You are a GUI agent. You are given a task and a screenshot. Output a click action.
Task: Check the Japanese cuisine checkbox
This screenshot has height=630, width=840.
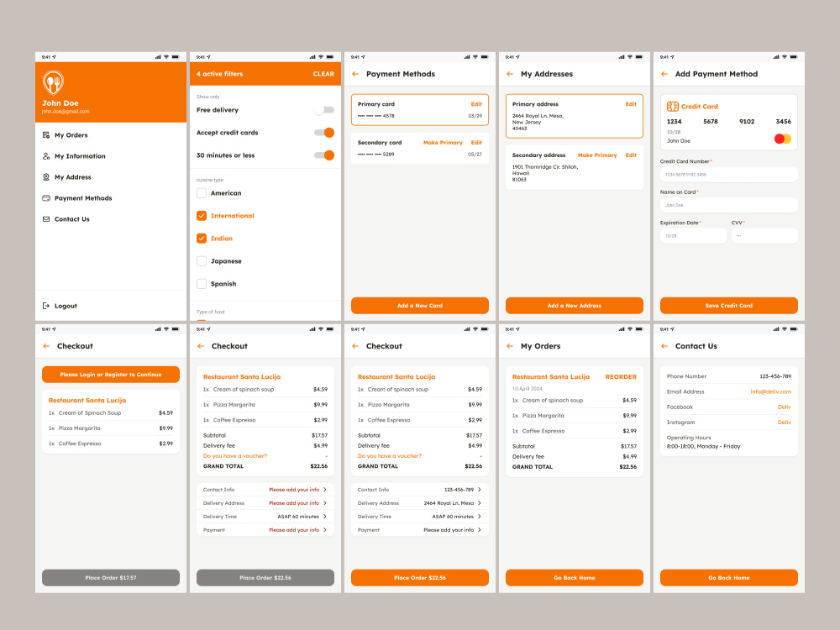click(202, 261)
